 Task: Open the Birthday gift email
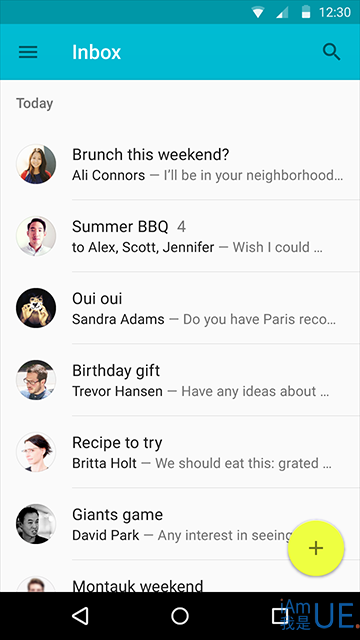click(180, 380)
